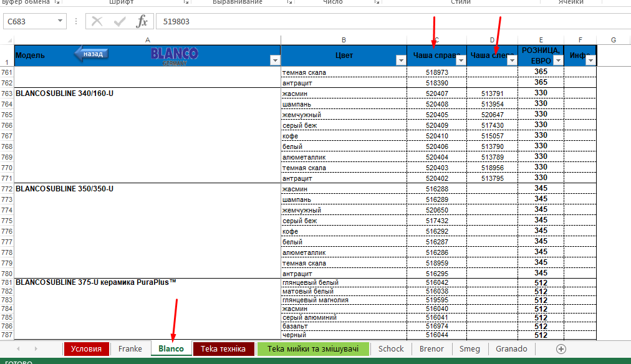Click the price 365 in row 761
The width and height of the screenshot is (631, 364).
pos(541,72)
